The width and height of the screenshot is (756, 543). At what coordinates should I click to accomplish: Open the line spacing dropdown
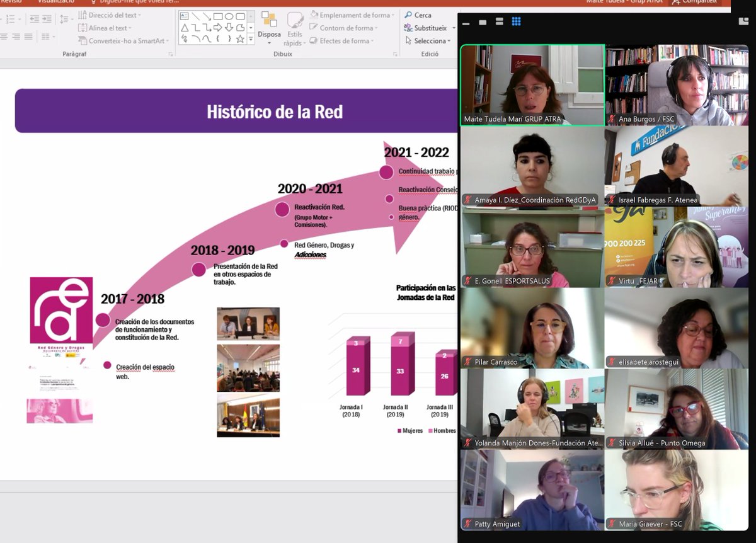tap(66, 19)
